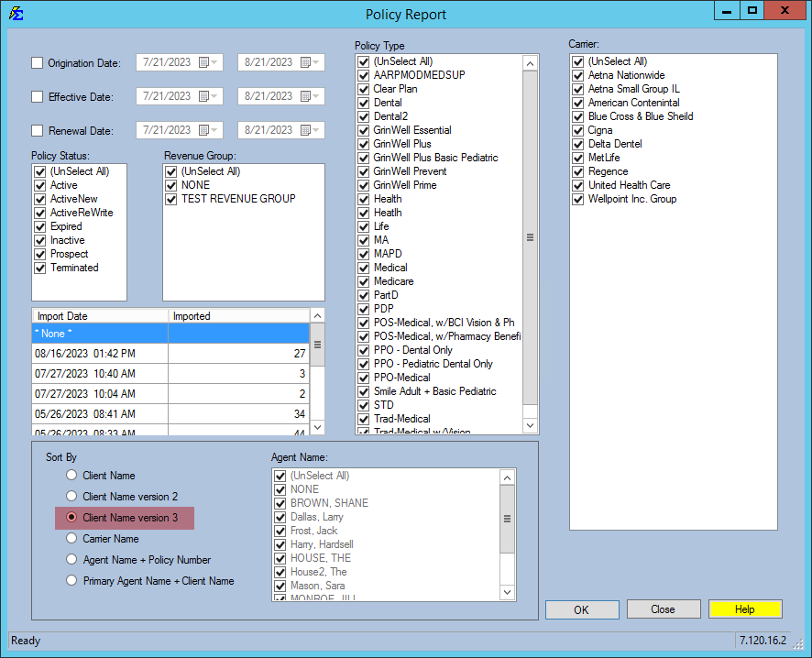Uncheck TEST REVENUE GROUP checkbox
The height and width of the screenshot is (658, 812).
pos(170,199)
